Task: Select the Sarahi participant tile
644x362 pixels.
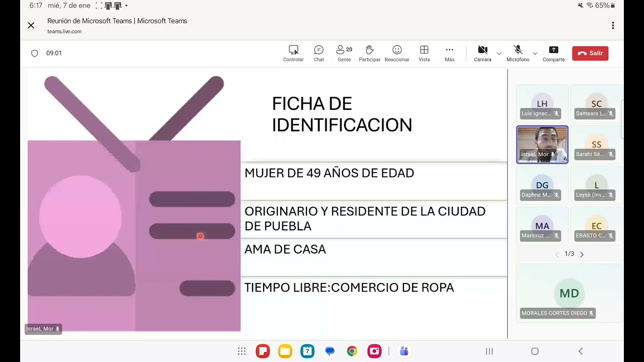Action: [596, 144]
